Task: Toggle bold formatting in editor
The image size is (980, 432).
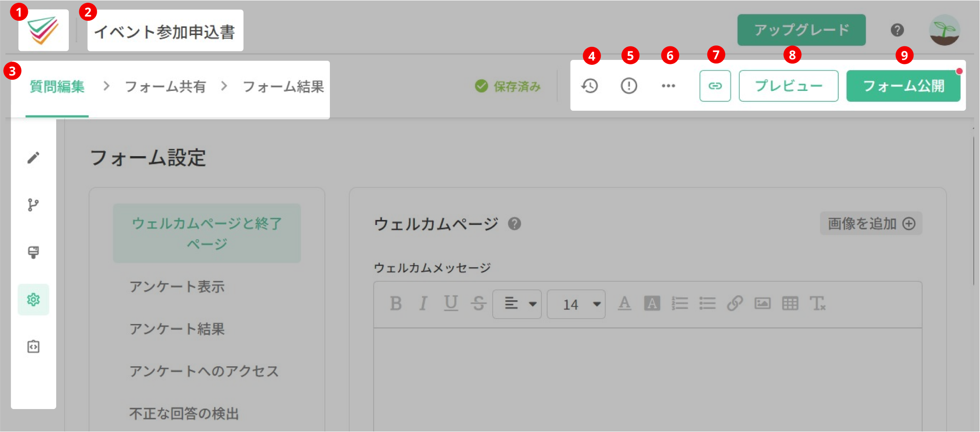Action: pyautogui.click(x=396, y=304)
